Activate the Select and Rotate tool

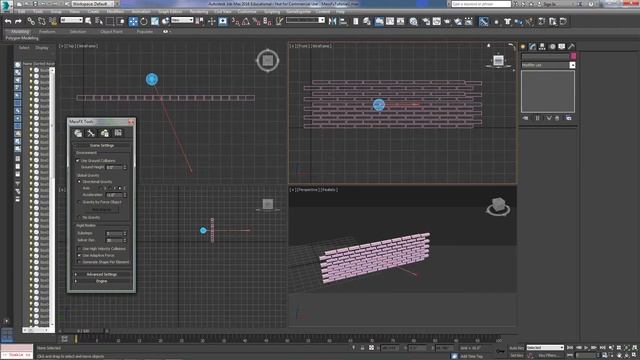(x=144, y=21)
